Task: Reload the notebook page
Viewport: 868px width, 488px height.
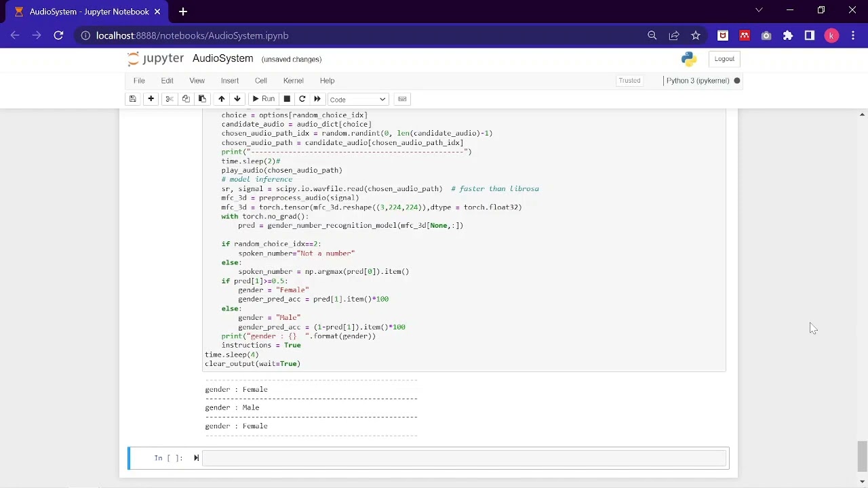Action: point(58,35)
